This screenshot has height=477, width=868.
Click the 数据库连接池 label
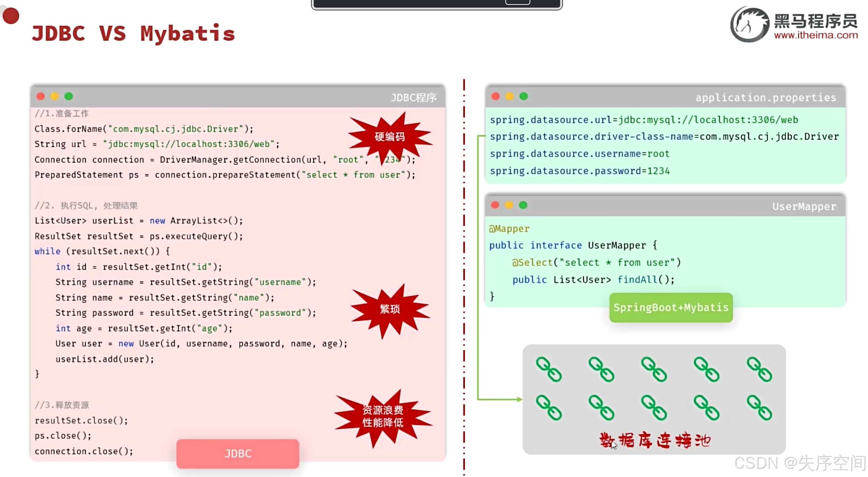[655, 440]
